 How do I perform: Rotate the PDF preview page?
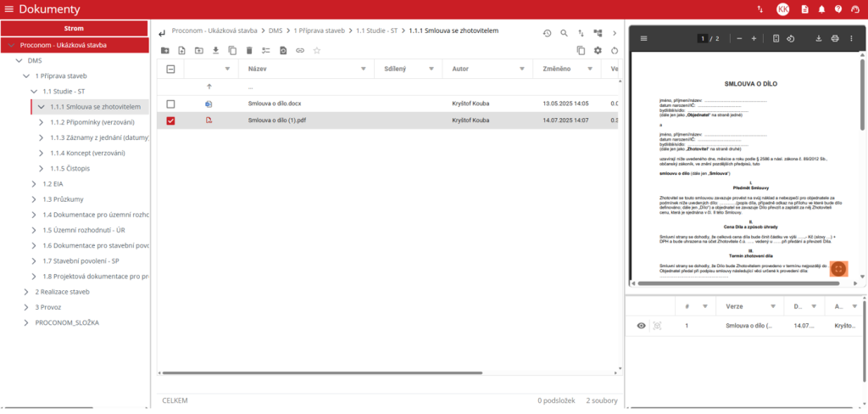point(790,39)
